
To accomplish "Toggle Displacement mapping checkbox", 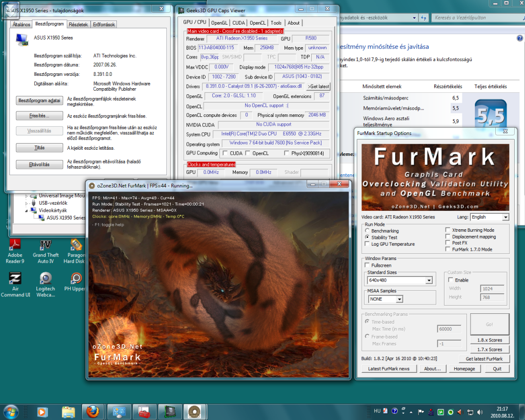I will click(448, 236).
